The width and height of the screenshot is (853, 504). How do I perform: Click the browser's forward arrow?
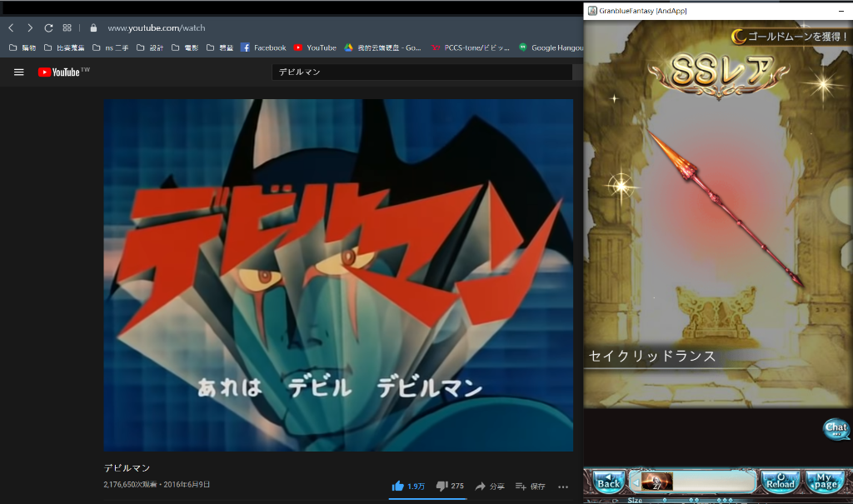[30, 27]
